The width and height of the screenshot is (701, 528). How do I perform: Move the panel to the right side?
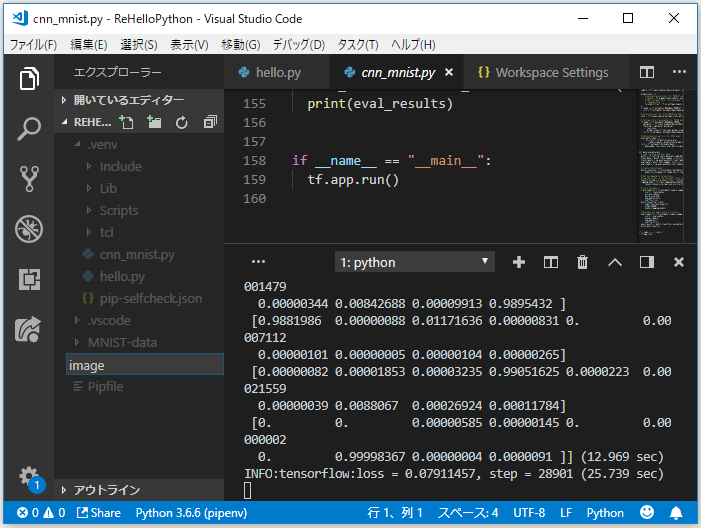click(x=646, y=262)
